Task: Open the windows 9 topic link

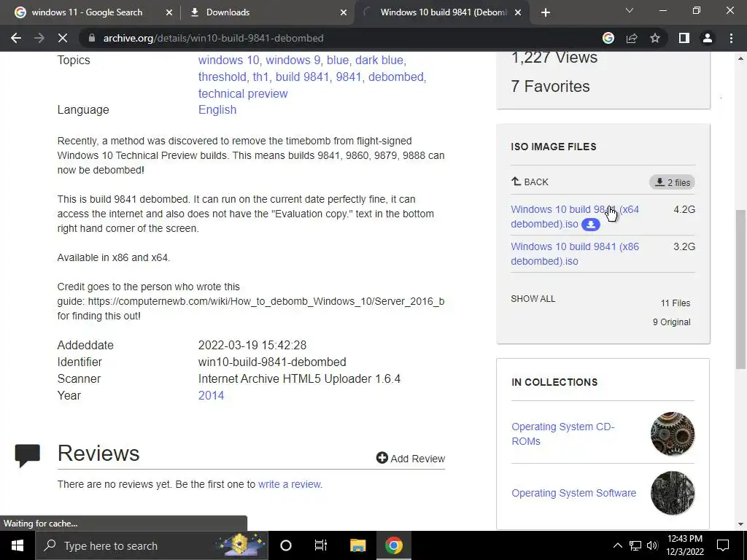Action: [x=293, y=60]
